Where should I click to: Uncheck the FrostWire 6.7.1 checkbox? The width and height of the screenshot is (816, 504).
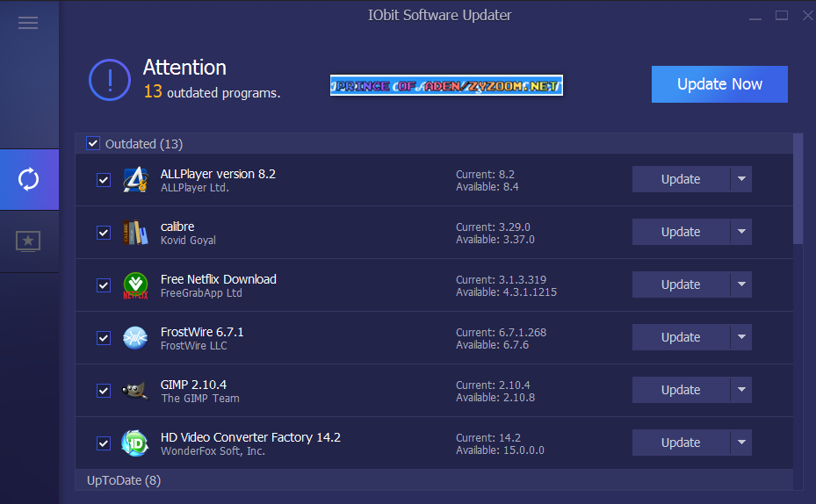click(x=104, y=338)
